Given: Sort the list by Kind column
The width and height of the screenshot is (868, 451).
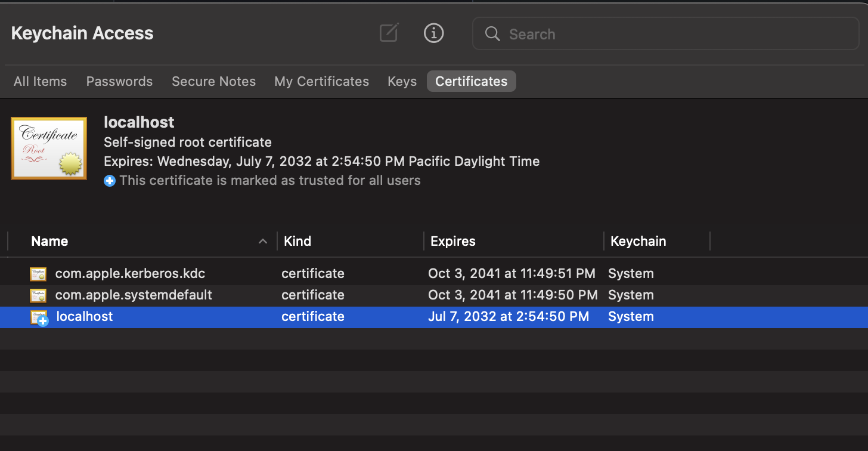Looking at the screenshot, I should 297,242.
